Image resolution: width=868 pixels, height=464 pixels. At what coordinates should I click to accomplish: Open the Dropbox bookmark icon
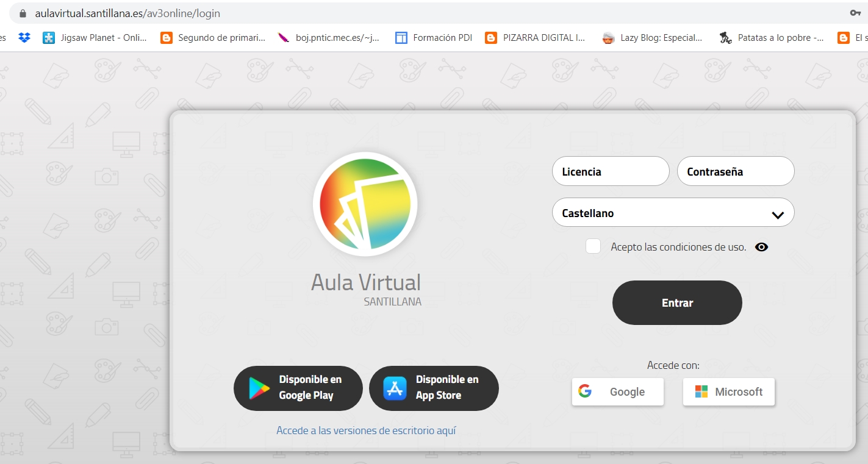(x=24, y=37)
